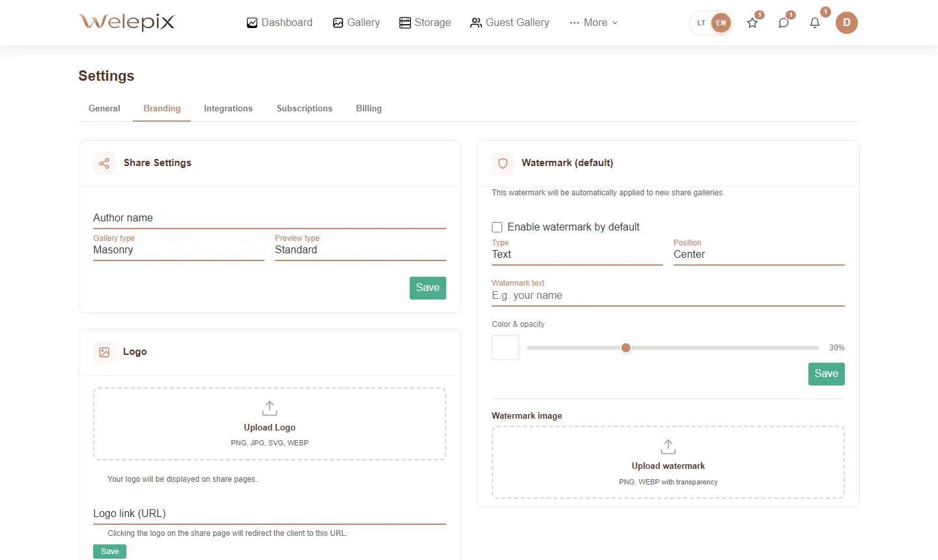Open Guest Gallery
Image resolution: width=938 pixels, height=560 pixels.
[510, 23]
